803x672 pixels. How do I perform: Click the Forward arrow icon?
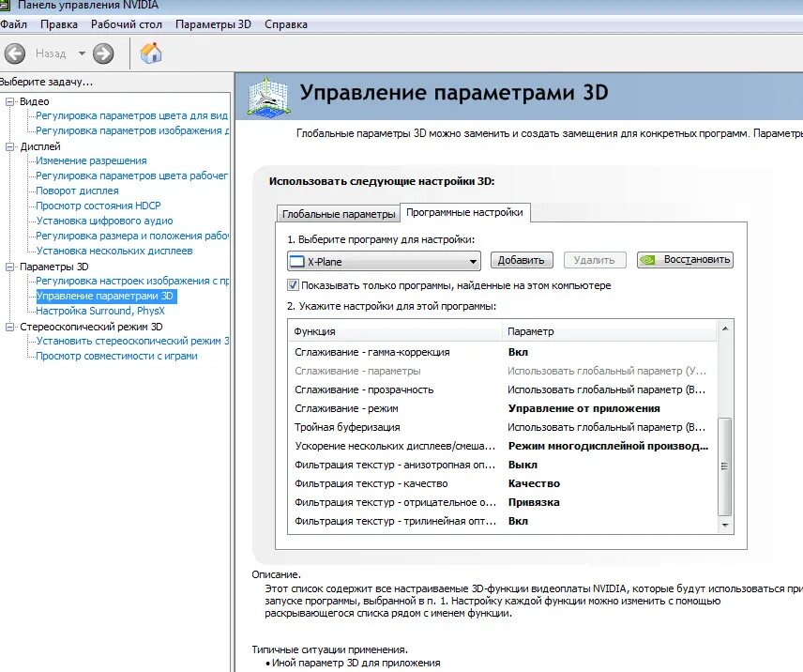tap(103, 53)
